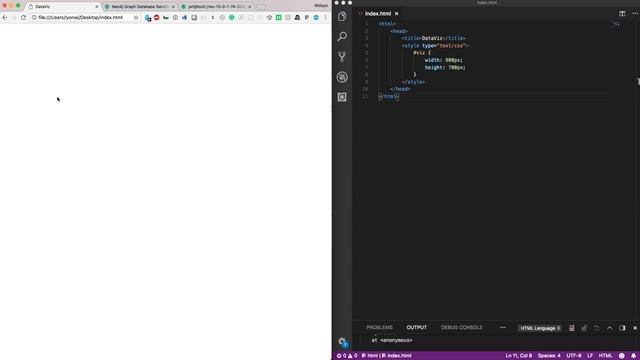Open the Manage gear menu in VS Code

[342, 342]
